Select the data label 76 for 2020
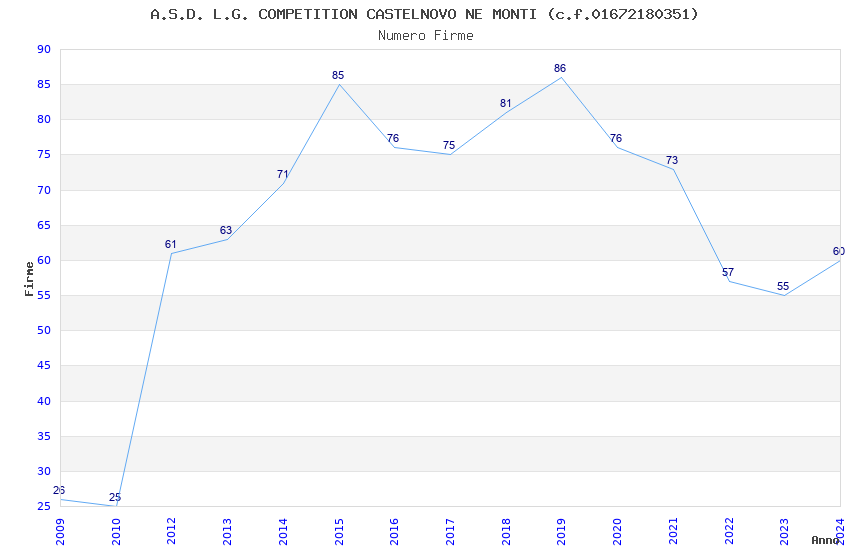This screenshot has height=550, width=850. (616, 139)
